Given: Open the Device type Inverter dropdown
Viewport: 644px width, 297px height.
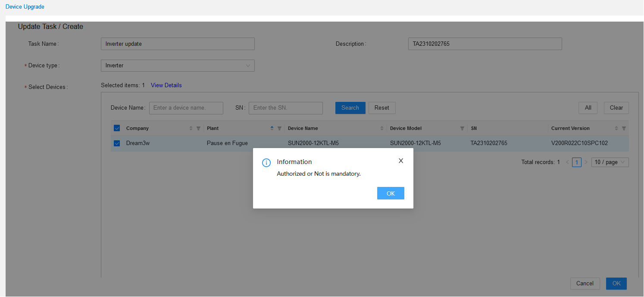Looking at the screenshot, I should click(178, 66).
